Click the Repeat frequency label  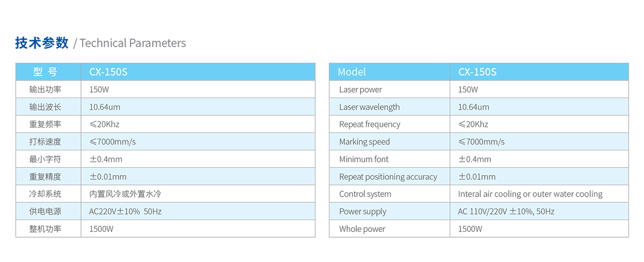pyautogui.click(x=370, y=124)
